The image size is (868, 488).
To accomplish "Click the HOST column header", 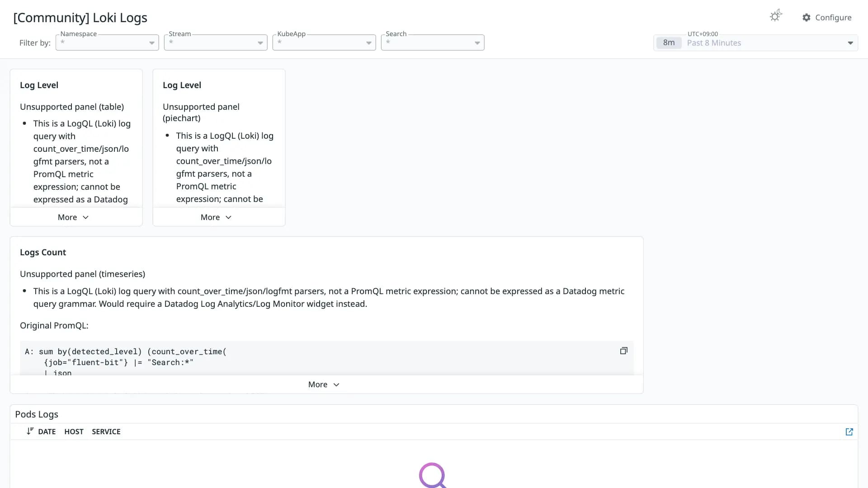I will coord(74,432).
